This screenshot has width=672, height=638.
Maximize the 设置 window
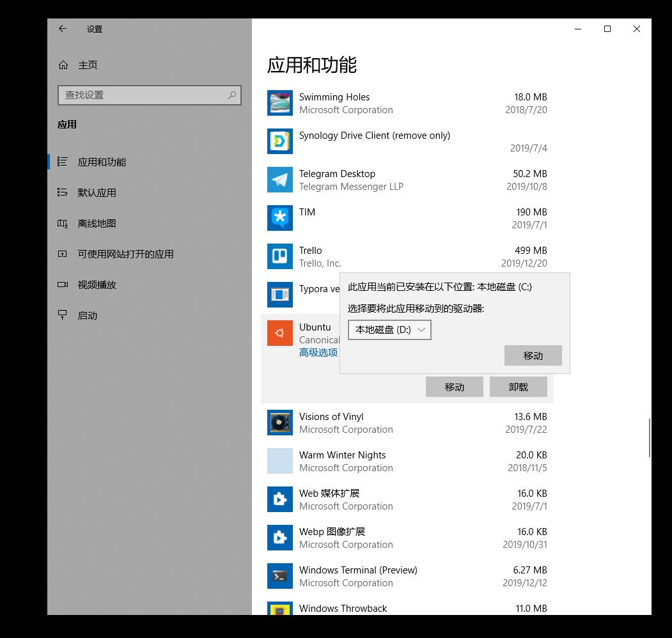tap(607, 29)
